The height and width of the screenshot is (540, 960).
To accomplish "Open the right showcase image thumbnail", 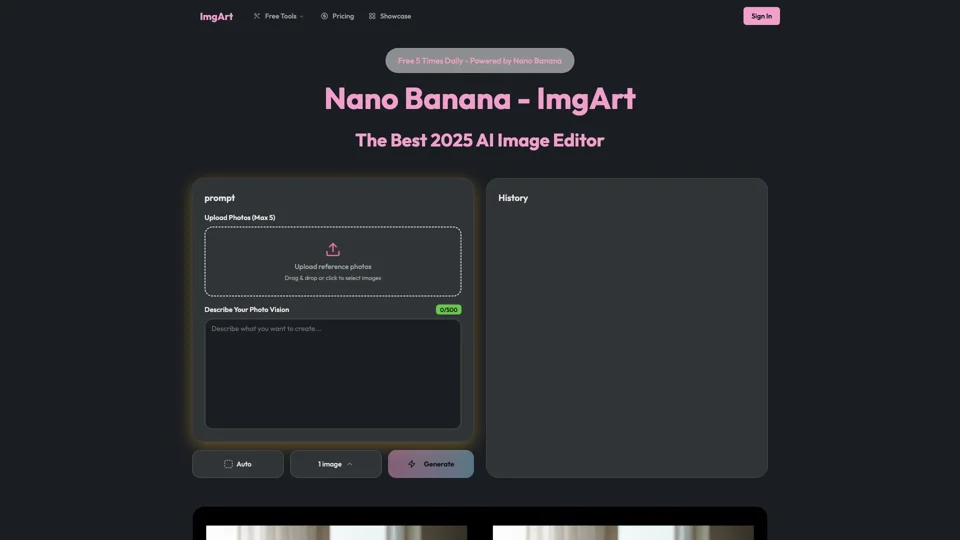I will (623, 533).
